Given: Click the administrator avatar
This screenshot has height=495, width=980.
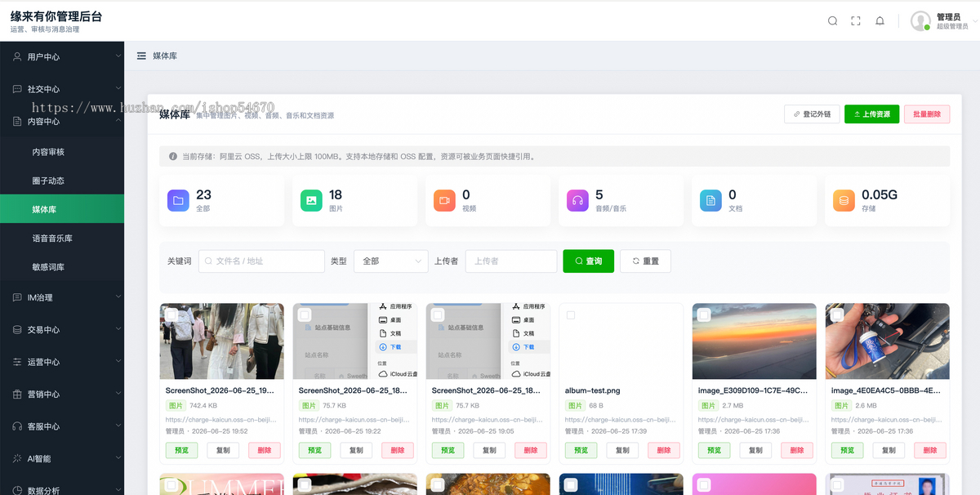Looking at the screenshot, I should (x=920, y=21).
